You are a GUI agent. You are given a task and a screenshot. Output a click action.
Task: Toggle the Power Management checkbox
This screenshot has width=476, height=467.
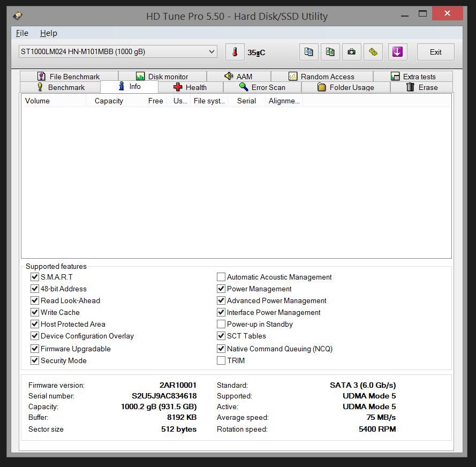pos(221,289)
